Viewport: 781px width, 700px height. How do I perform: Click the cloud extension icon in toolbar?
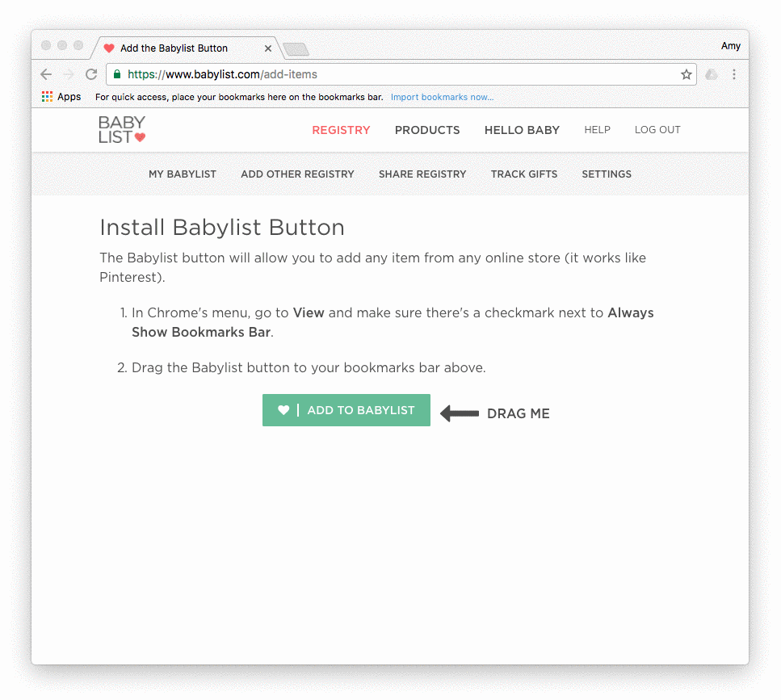click(712, 74)
